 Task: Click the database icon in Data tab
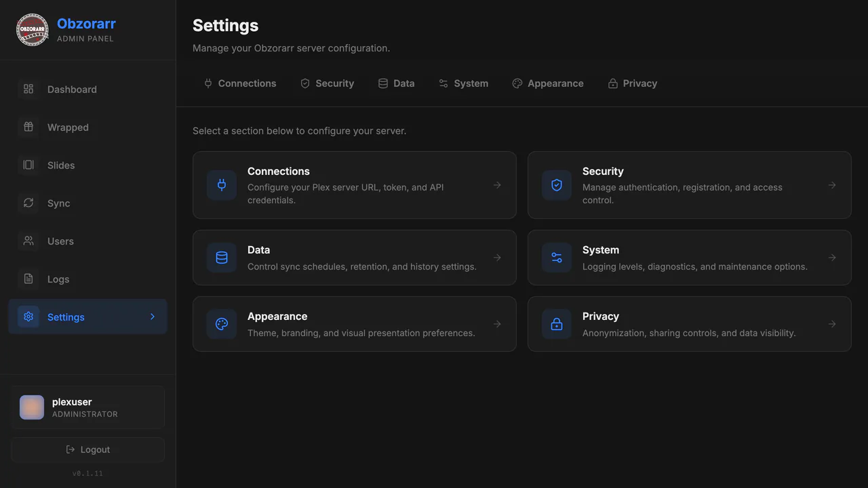[383, 83]
